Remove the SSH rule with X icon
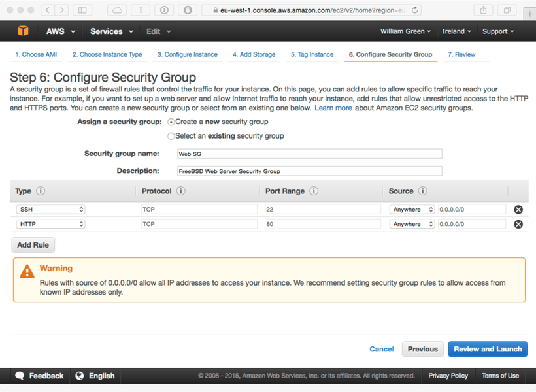 coord(518,210)
